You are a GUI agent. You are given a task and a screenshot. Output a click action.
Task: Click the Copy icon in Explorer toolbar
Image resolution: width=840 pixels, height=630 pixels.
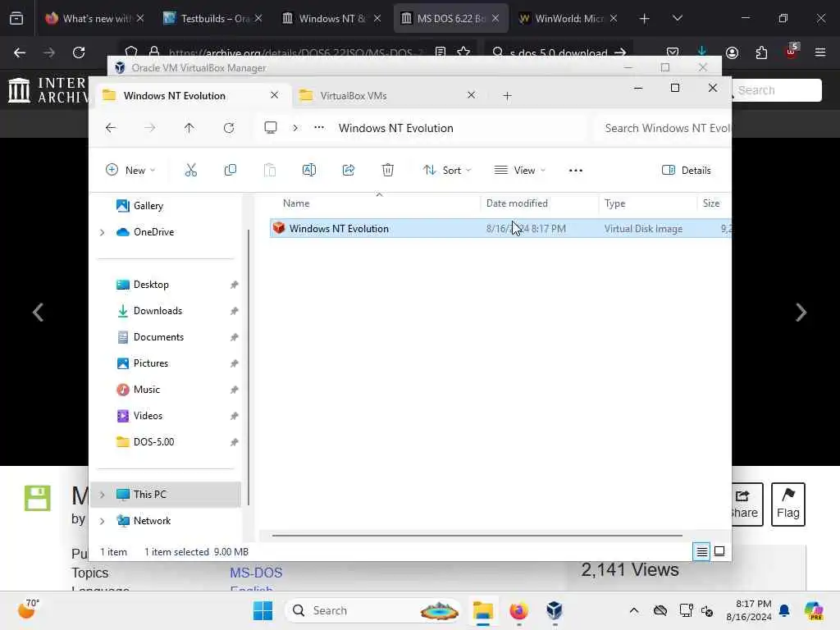pyautogui.click(x=231, y=171)
